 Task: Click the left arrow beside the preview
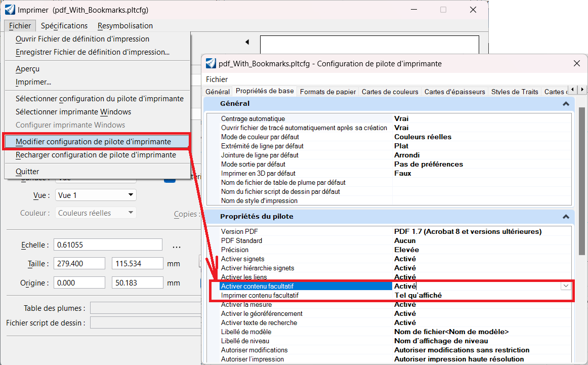(247, 42)
